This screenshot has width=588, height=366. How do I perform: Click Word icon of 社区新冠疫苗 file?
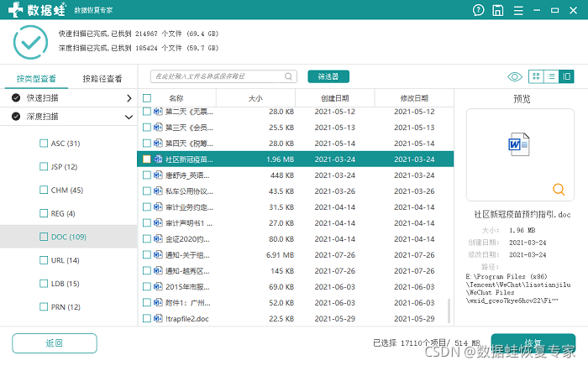[158, 159]
